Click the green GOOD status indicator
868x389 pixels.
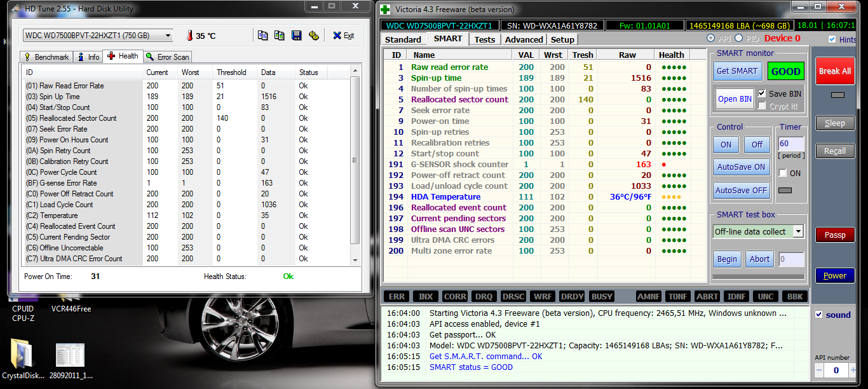click(x=785, y=71)
